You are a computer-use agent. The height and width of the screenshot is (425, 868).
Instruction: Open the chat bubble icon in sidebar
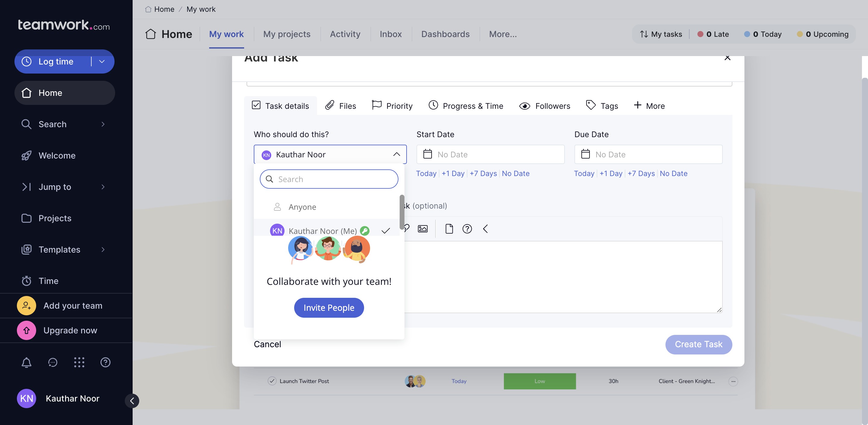[52, 362]
